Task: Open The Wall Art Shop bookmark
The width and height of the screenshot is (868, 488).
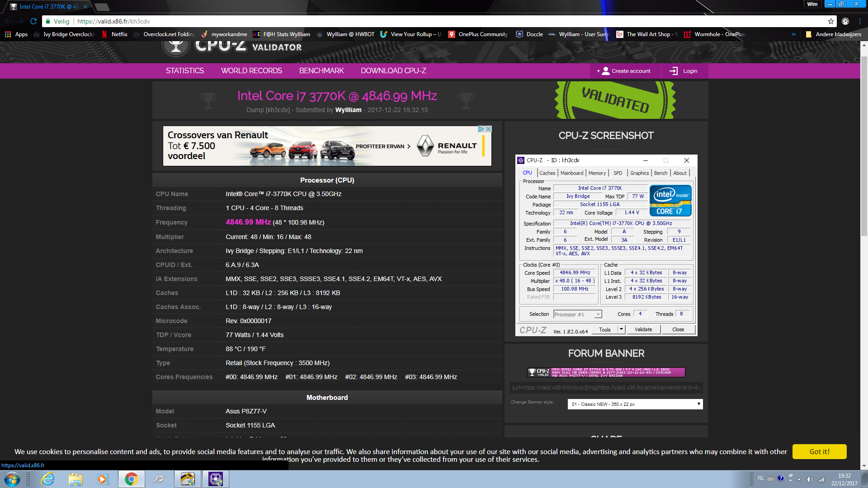Action: pos(647,34)
